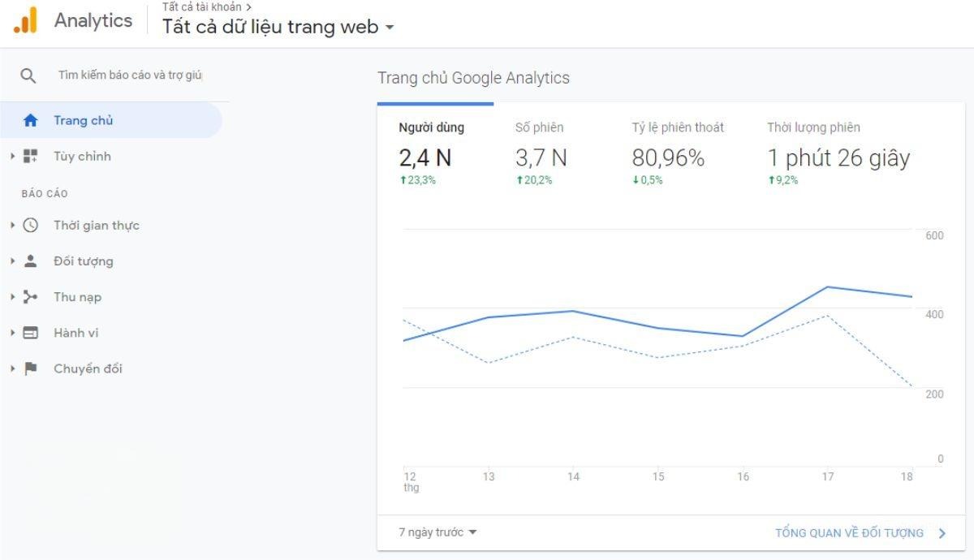This screenshot has height=560, width=974.
Task: Click the 200 y-axis label
Action: tap(934, 394)
